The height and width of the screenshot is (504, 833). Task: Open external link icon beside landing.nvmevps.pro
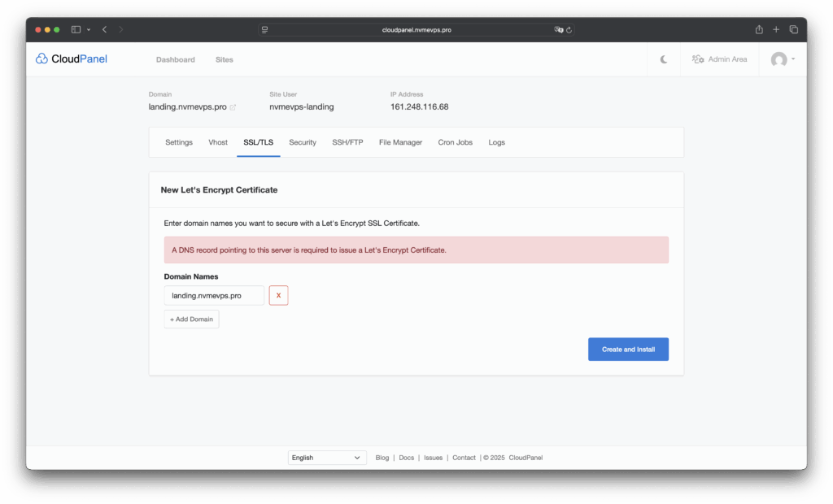tap(233, 107)
